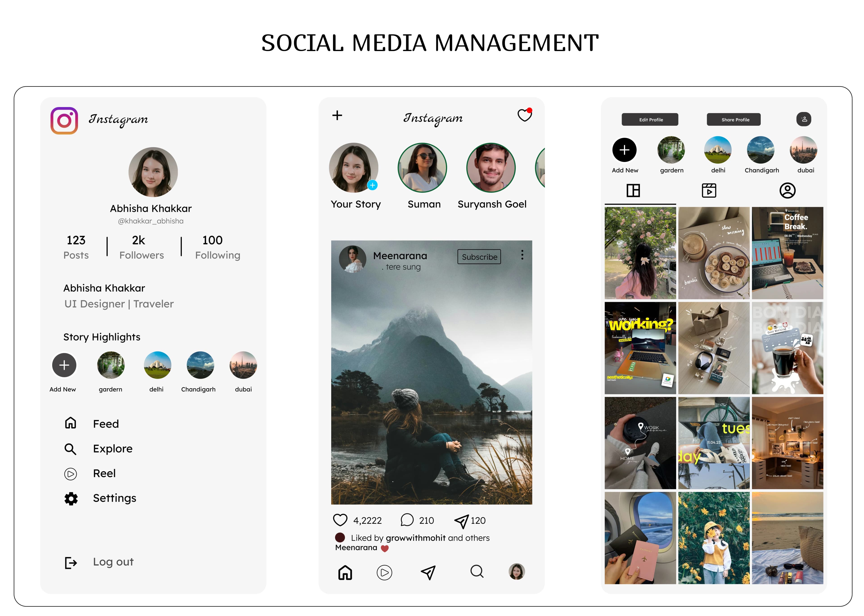864x616 pixels.
Task: Create a new post using the plus icon
Action: (337, 116)
